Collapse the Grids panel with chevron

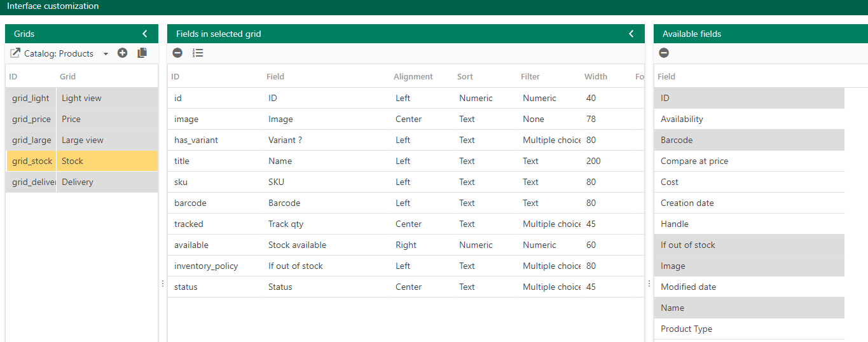click(145, 34)
